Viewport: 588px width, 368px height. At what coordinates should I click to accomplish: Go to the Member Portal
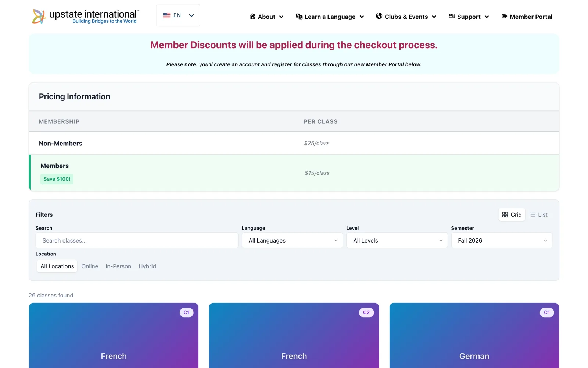527,17
